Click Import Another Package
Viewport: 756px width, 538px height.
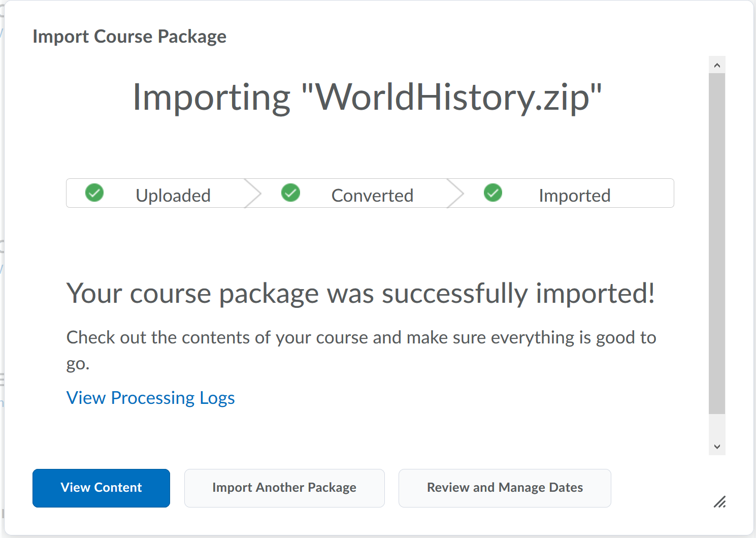click(x=284, y=488)
